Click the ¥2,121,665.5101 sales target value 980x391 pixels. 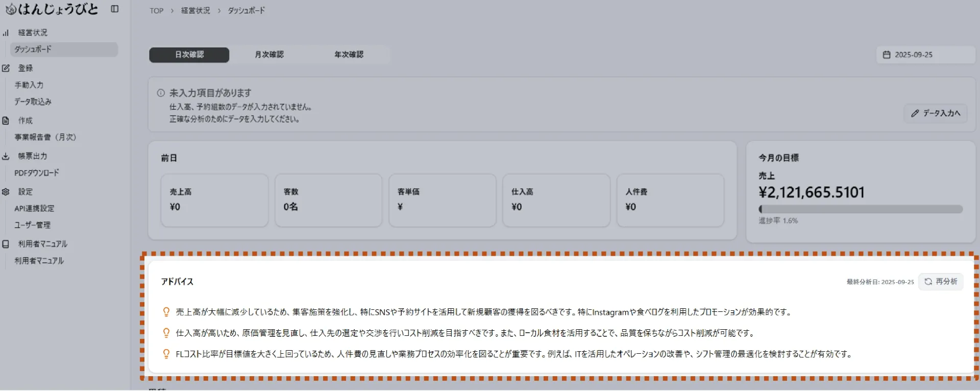(812, 192)
